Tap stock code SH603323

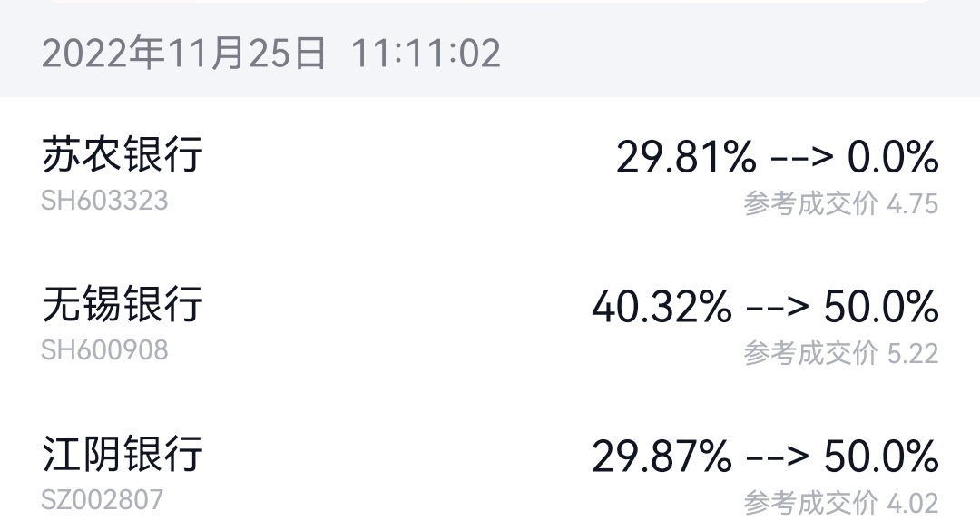[x=104, y=201]
